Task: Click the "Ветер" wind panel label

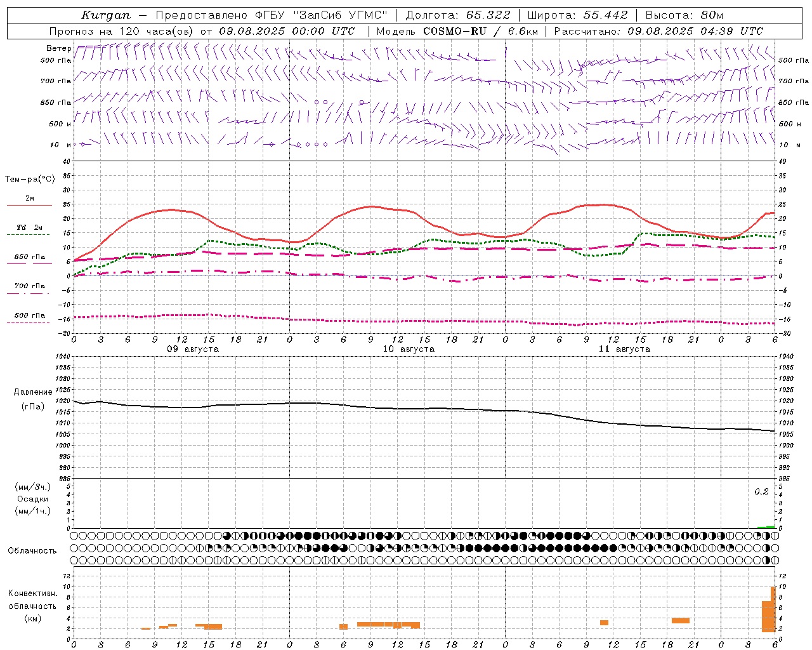Action: pos(58,48)
